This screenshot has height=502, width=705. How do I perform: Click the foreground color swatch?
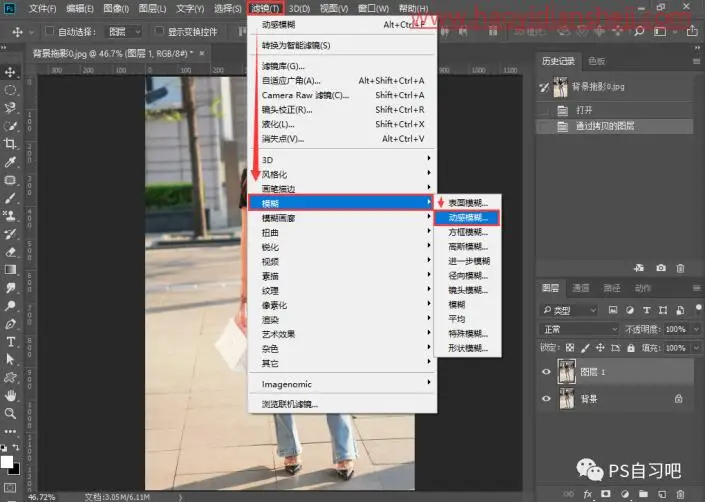(7, 462)
